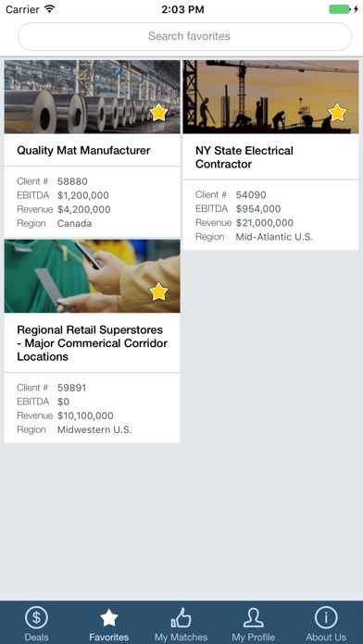Unfavorite Quality Mat Manufacturer via star
363x644 pixels.
158,112
